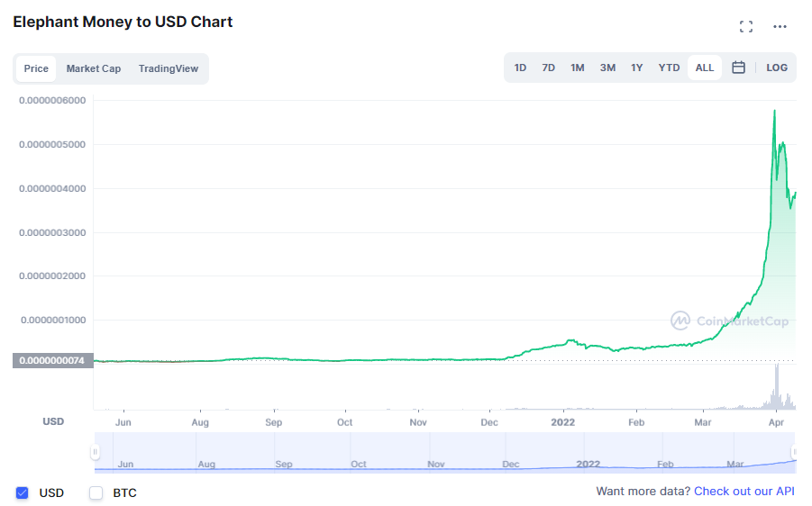Open the Check out our API link

744,492
